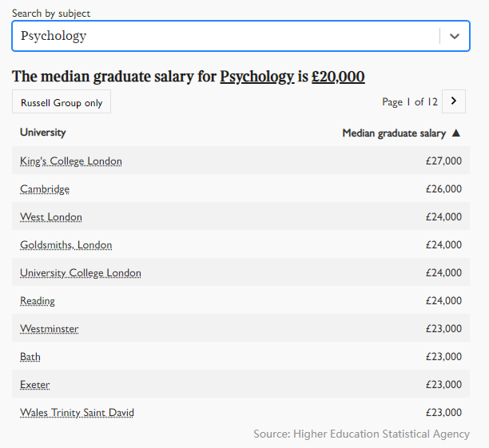Click the underlined £20,000 median salary
The height and width of the screenshot is (448, 489).
(338, 77)
